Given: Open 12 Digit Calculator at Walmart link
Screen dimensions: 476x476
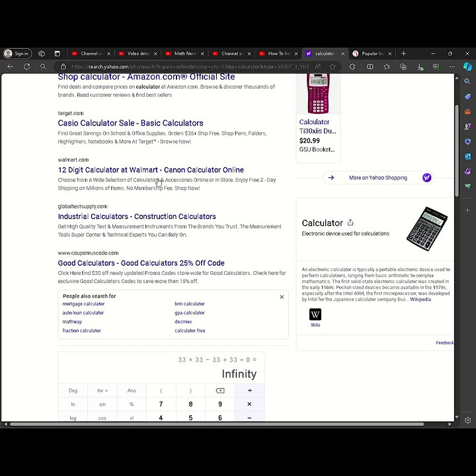Looking at the screenshot, I should 151,170.
